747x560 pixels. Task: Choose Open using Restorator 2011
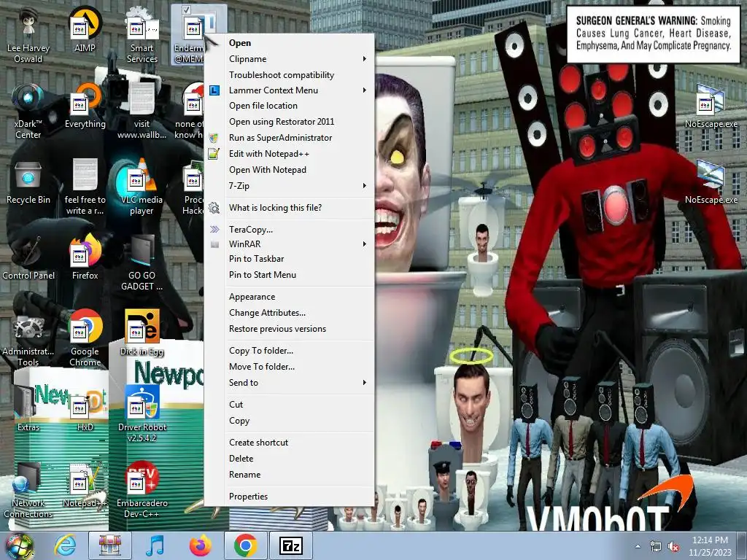(290, 122)
